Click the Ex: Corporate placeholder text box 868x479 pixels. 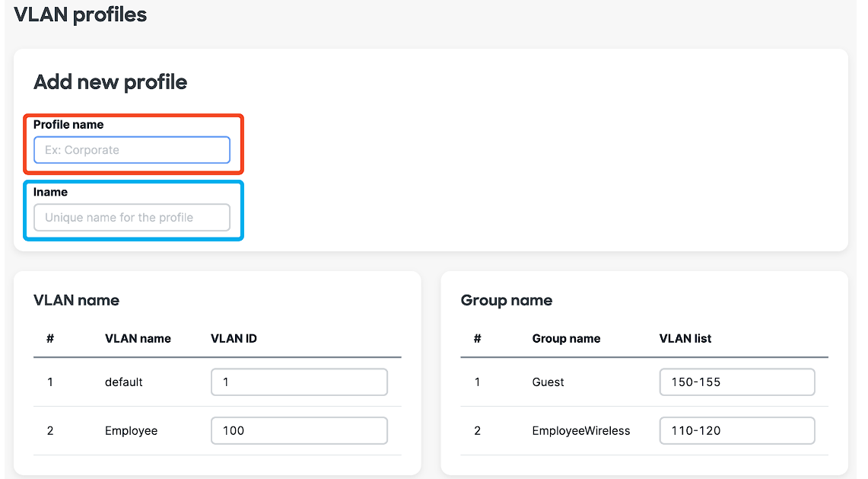132,150
